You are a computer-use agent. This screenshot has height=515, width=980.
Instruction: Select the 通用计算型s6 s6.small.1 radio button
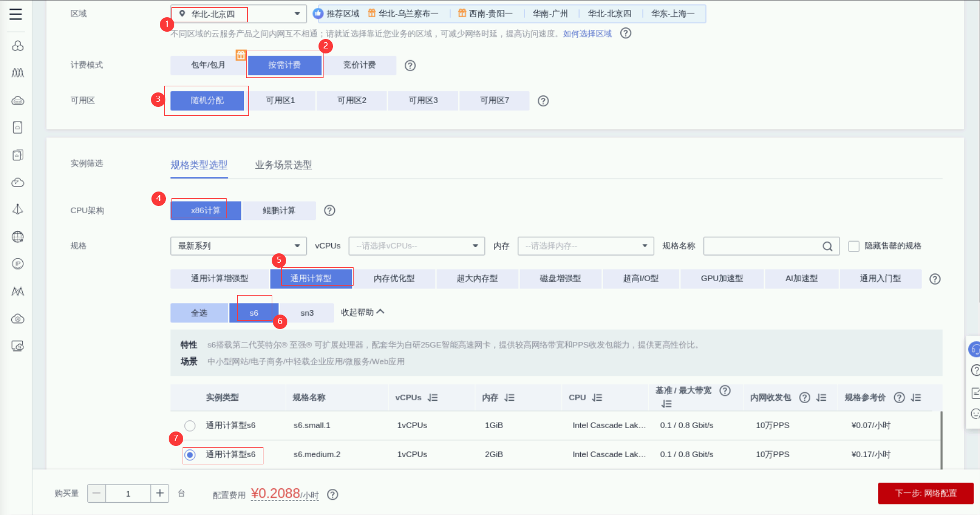click(x=190, y=425)
